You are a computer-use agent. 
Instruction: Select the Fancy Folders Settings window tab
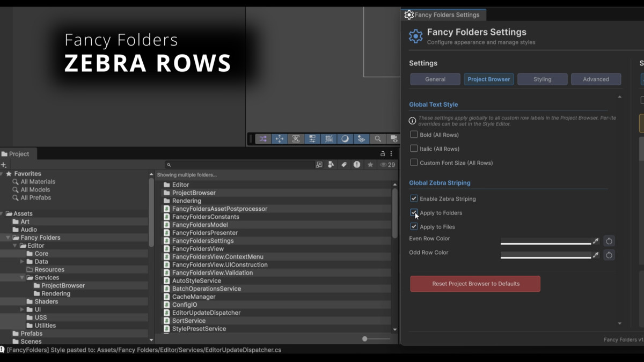coord(443,15)
